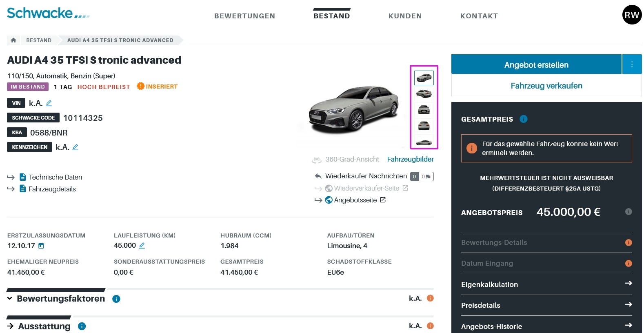Image resolution: width=644 pixels, height=333 pixels.
Task: Edit Kennzeichen with pencil icon
Action: click(76, 147)
